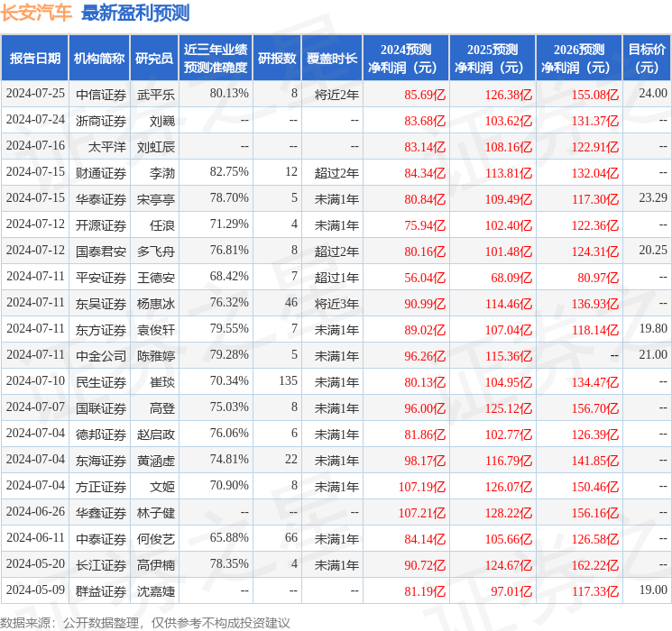
Task: Click accuracy value 65.88%
Action: pos(229,537)
